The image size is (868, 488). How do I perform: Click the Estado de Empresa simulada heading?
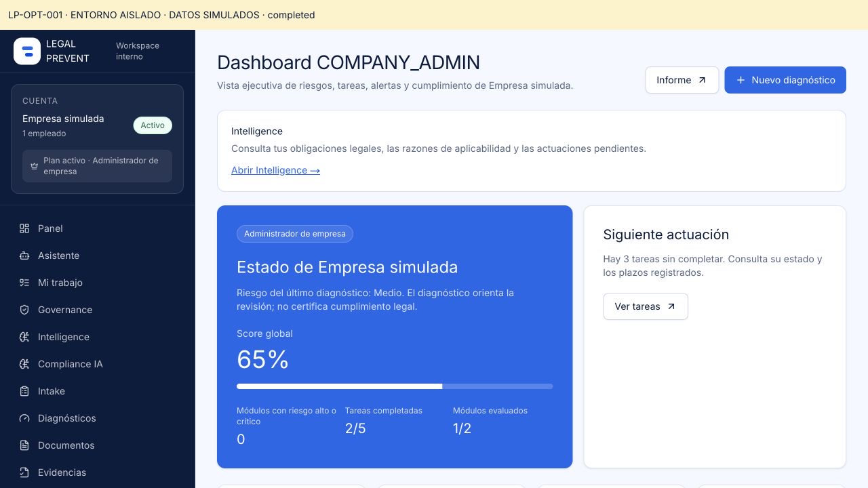point(347,267)
